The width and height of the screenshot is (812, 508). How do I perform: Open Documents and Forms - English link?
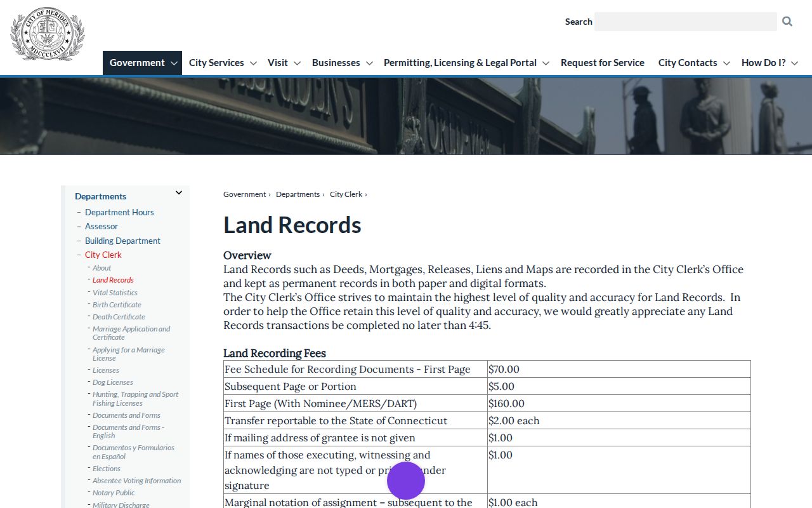click(128, 431)
